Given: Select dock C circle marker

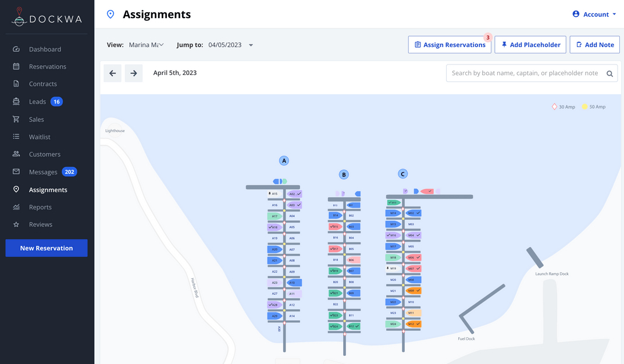Looking at the screenshot, I should coord(403,174).
